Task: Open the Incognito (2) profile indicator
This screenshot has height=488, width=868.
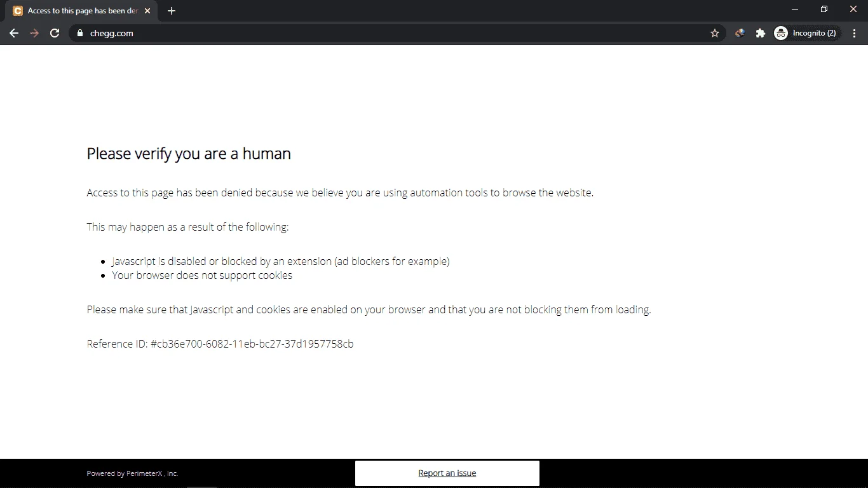Action: point(806,33)
